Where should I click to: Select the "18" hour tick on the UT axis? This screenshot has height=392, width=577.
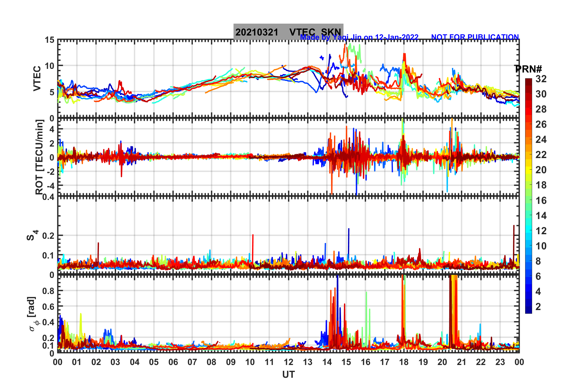click(403, 362)
